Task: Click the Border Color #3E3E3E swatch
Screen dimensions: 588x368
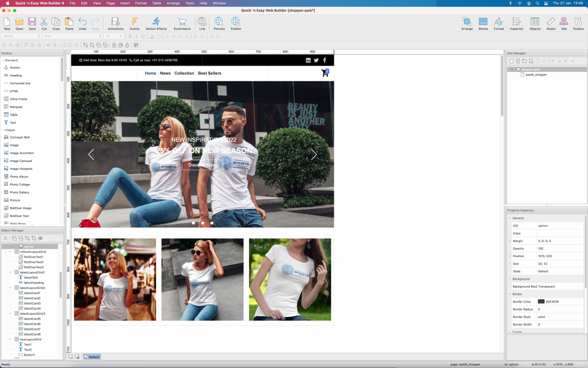Action: (x=541, y=302)
